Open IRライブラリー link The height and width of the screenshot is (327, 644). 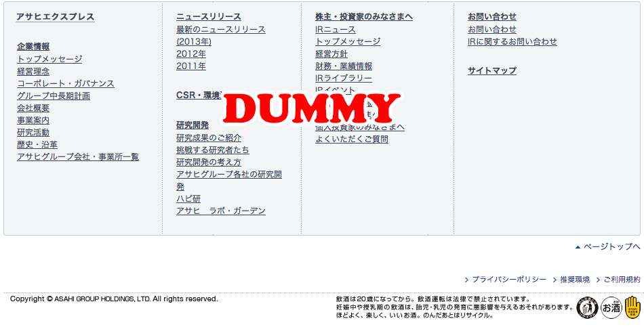click(344, 79)
